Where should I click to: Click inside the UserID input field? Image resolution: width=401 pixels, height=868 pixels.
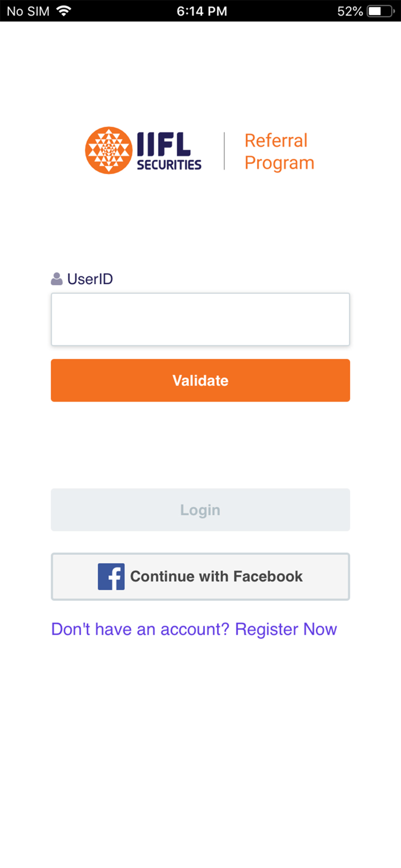(200, 319)
